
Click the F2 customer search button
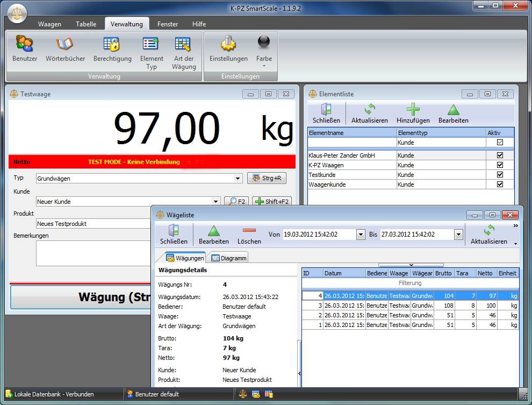tap(236, 201)
